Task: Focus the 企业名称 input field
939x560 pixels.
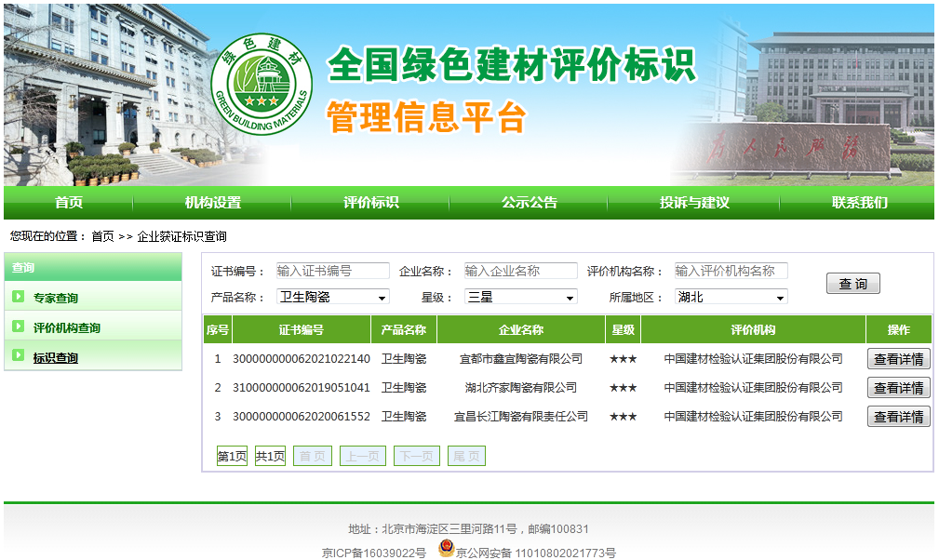Action: pyautogui.click(x=520, y=271)
